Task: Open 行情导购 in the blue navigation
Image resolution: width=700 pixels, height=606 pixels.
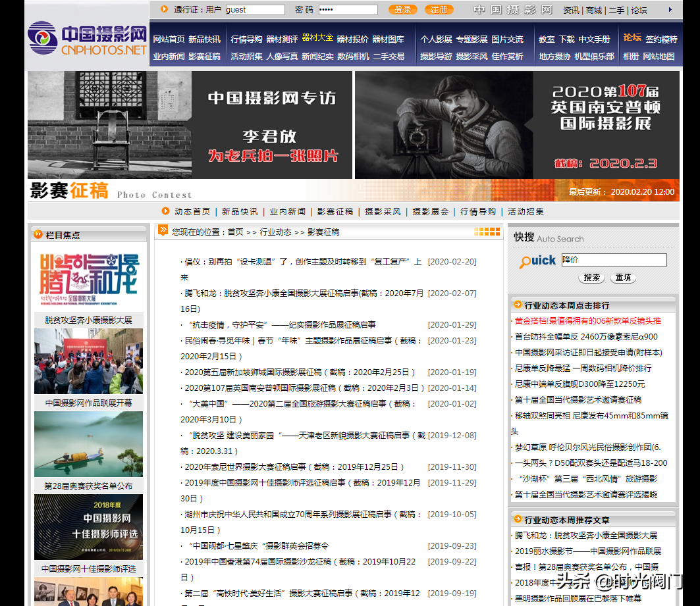Action: 246,39
